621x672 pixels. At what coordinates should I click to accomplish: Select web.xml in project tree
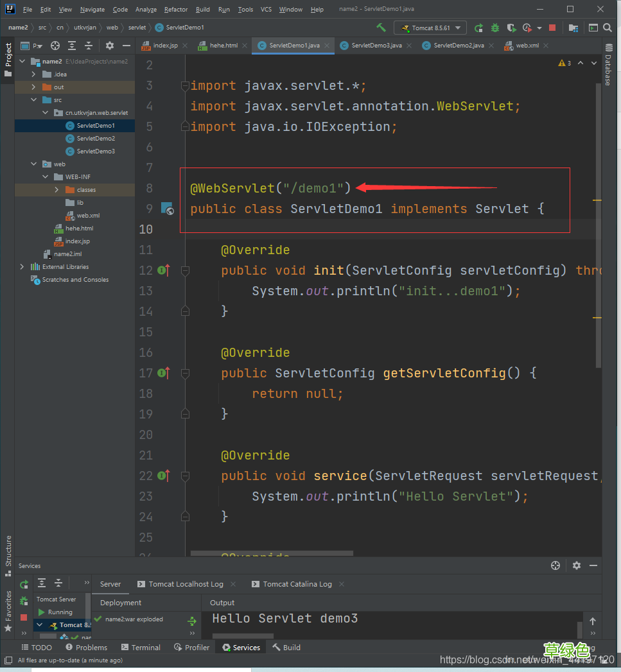(88, 216)
